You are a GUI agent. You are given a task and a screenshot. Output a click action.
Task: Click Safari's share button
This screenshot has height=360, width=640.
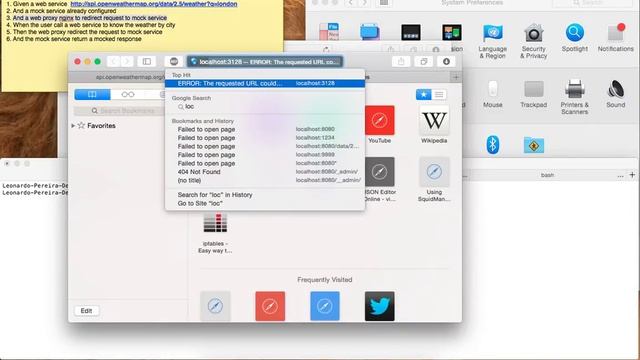401,62
